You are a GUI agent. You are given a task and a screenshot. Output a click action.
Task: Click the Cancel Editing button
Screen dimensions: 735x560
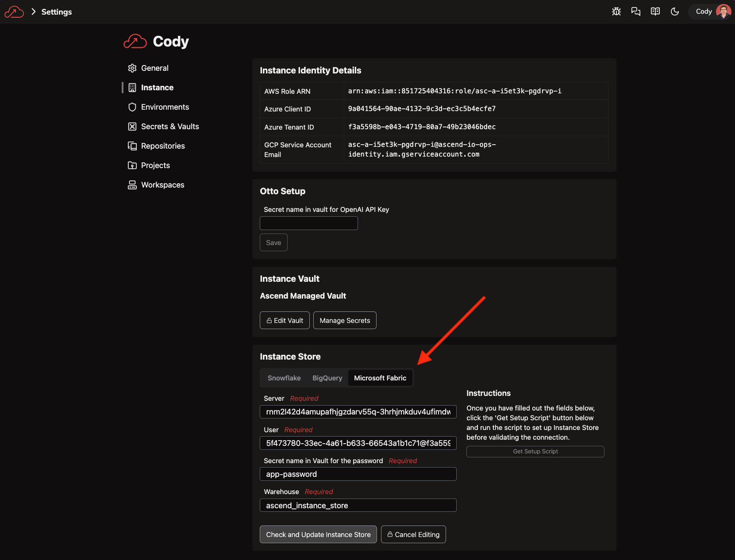413,534
